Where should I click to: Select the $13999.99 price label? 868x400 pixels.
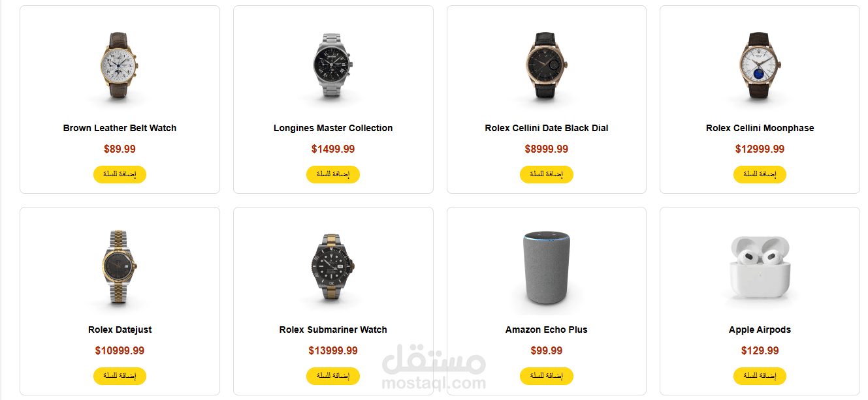(333, 350)
